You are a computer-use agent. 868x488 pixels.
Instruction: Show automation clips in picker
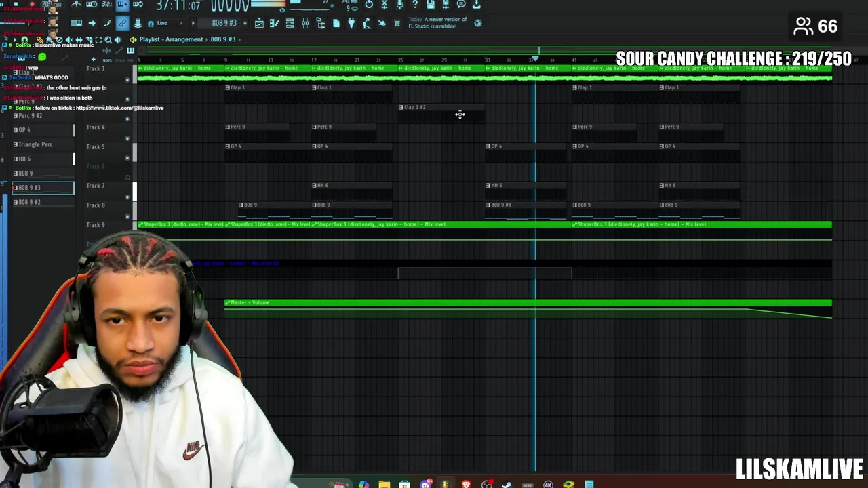(x=119, y=50)
